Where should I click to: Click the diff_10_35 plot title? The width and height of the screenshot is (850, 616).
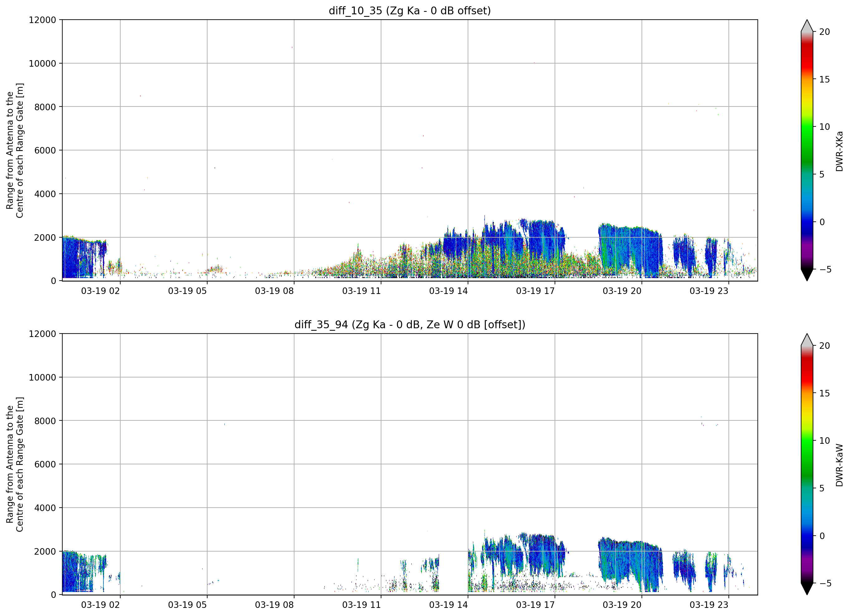tap(410, 11)
